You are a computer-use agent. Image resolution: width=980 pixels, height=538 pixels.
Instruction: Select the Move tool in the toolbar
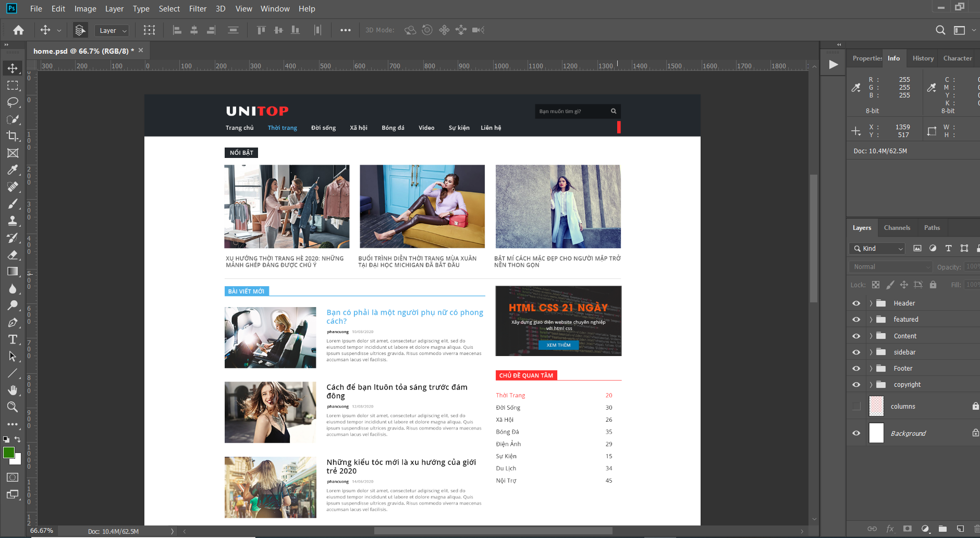(x=13, y=68)
